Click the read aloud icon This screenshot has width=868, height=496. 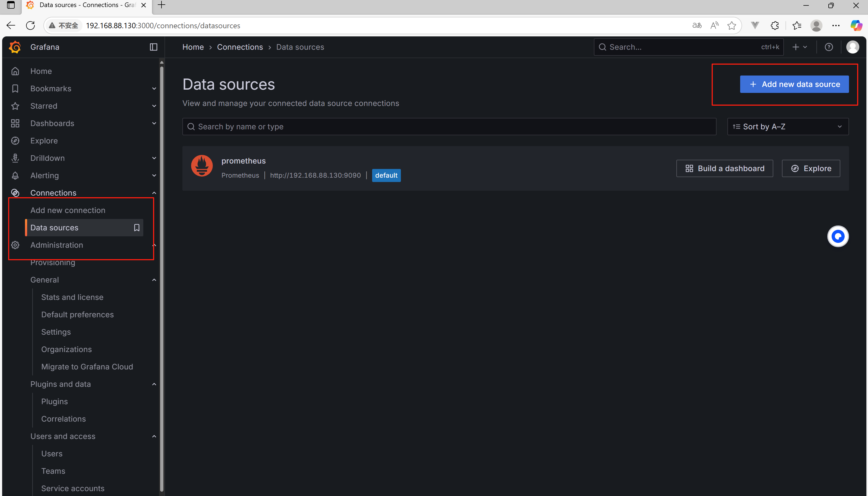point(714,25)
